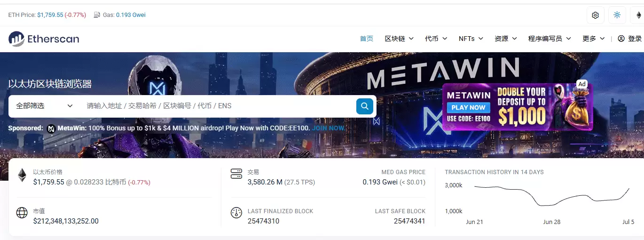Viewport: 644px width, 240px height.
Task: Toggle light theme with the sun icon
Action: point(617,15)
